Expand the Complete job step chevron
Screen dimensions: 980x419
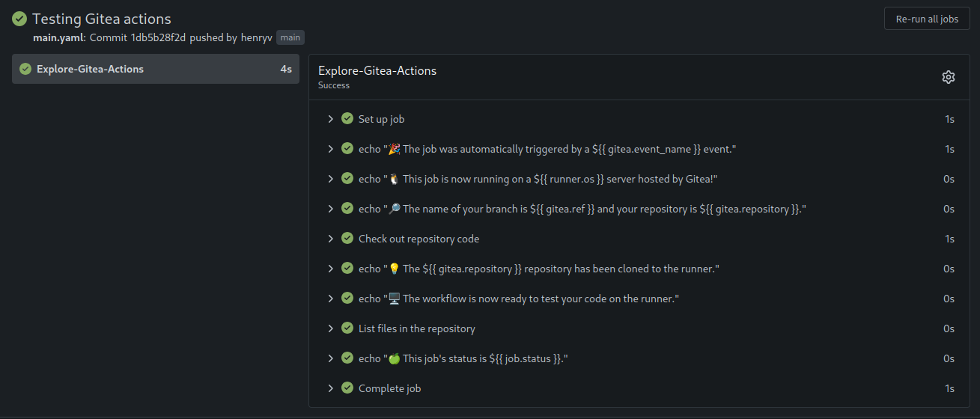coord(330,388)
